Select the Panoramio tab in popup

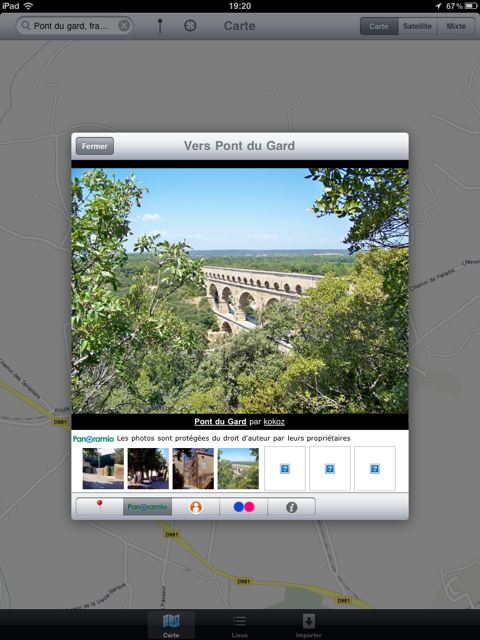[x=147, y=507]
